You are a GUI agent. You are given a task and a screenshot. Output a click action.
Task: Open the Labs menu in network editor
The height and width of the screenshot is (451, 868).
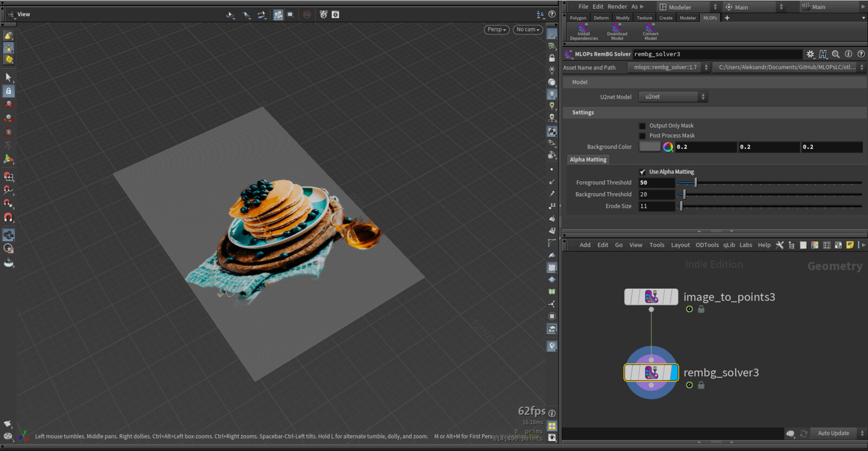746,245
